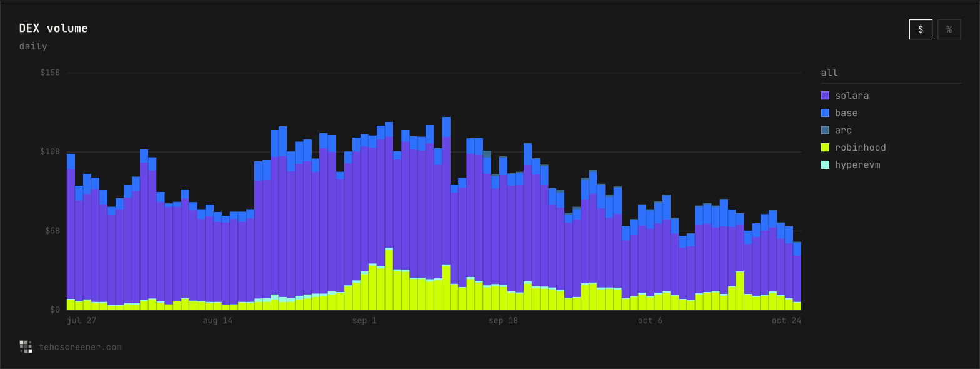The width and height of the screenshot is (980, 369).
Task: Click the solana purple color swatch
Action: (825, 96)
